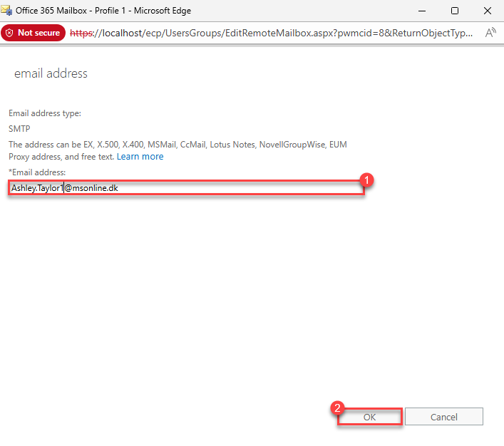The width and height of the screenshot is (504, 446).
Task: Confirm with the OK button
Action: pos(370,417)
